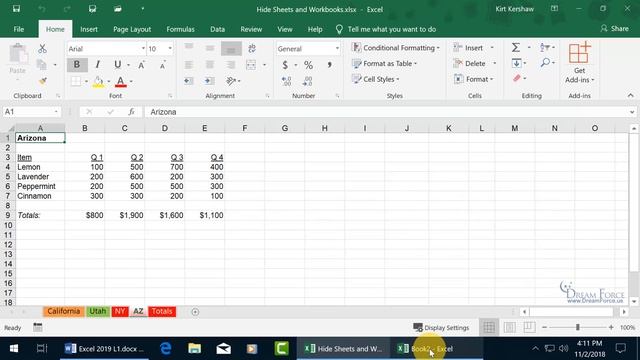Open Microsoft Edge from taskbar
640x360 pixels.
[165, 349]
